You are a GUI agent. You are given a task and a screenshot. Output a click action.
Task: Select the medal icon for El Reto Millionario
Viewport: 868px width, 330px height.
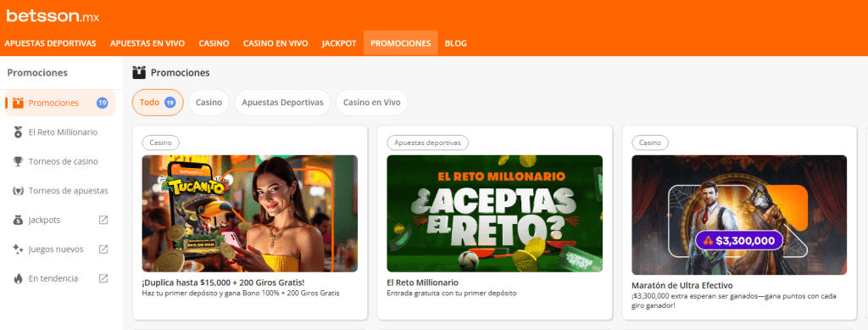point(18,132)
